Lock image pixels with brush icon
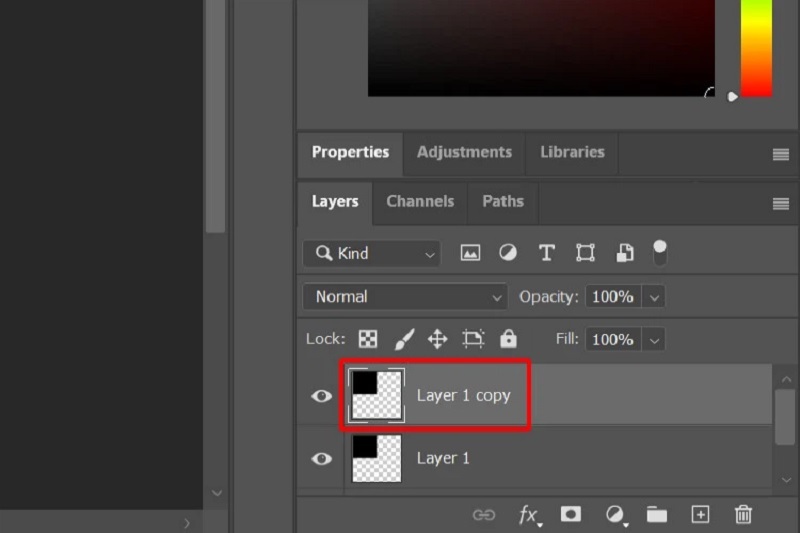This screenshot has height=533, width=800. (403, 339)
